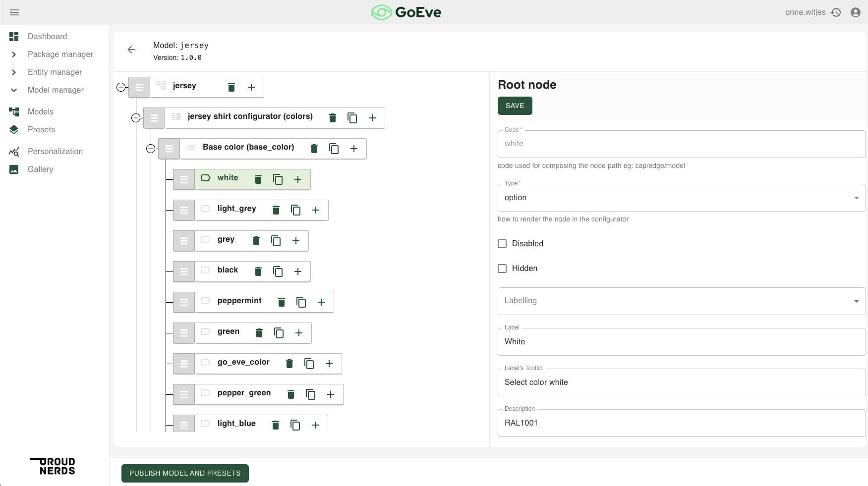
Task: Click the history icon next to username
Action: (836, 12)
